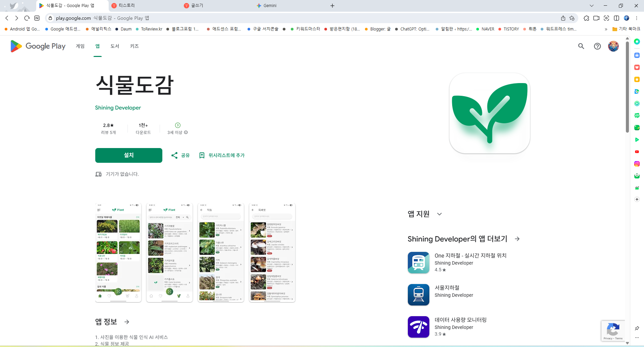Open the screen capture camera icon in toolbar

tap(606, 18)
